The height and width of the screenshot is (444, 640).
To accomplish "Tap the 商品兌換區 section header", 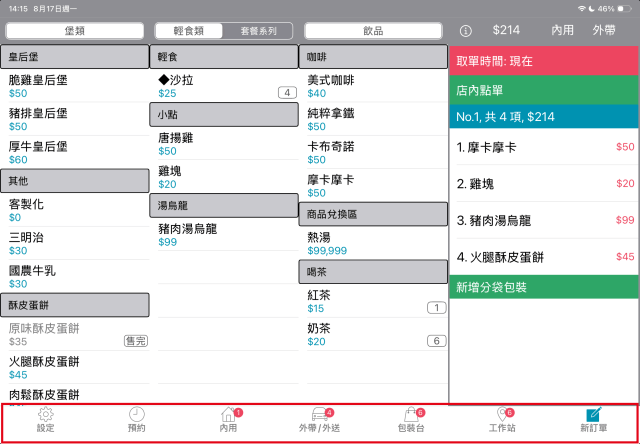I will click(x=373, y=214).
